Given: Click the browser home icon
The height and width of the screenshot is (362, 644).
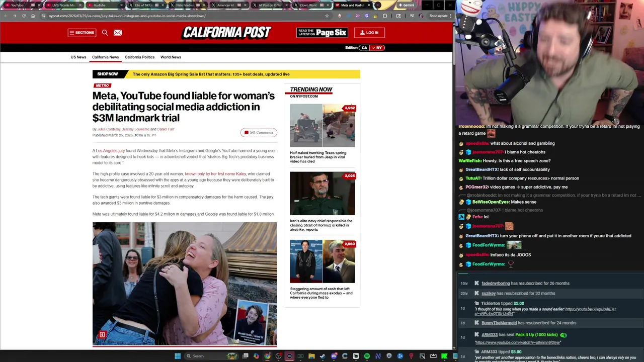Looking at the screenshot, I should click(33, 16).
